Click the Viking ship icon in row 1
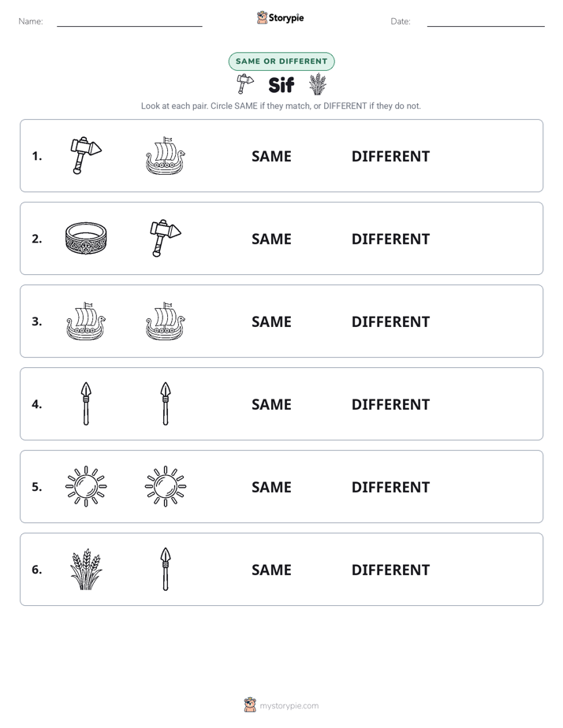The image size is (563, 728). pos(166,155)
